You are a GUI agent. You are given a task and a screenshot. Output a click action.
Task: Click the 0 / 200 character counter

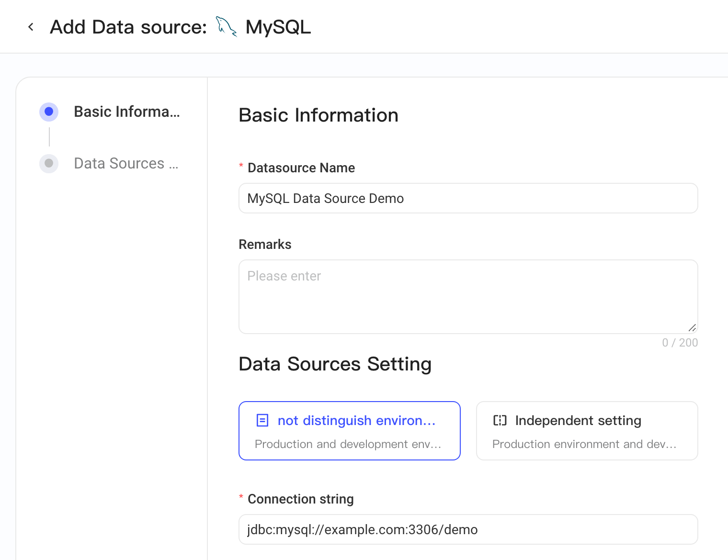coord(680,343)
